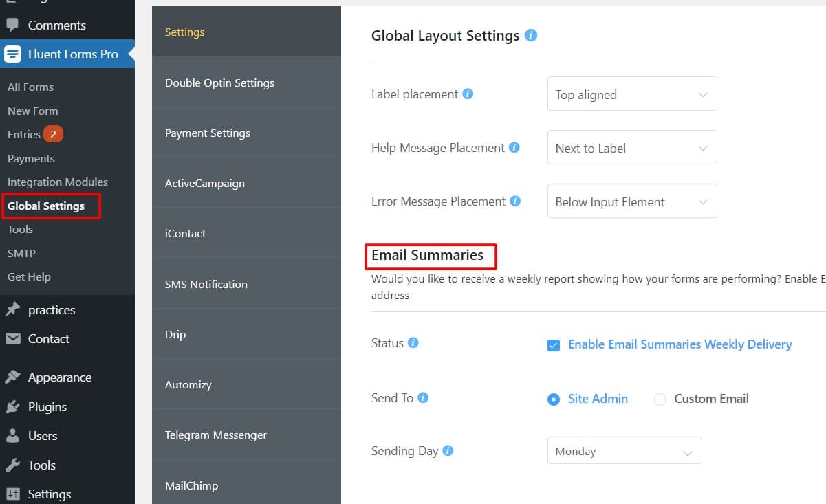Select the Site Admin radio option
This screenshot has width=826, height=504.
click(554, 399)
